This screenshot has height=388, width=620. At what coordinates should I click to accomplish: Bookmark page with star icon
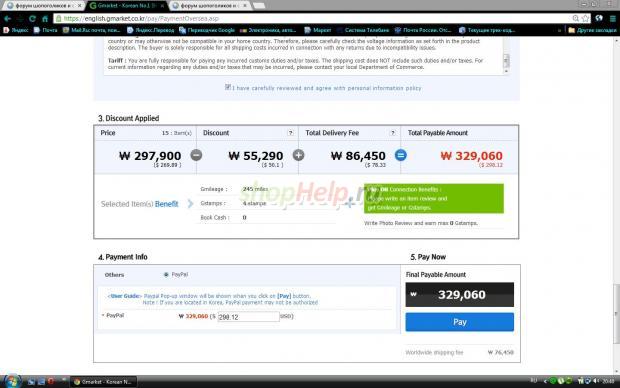click(585, 19)
